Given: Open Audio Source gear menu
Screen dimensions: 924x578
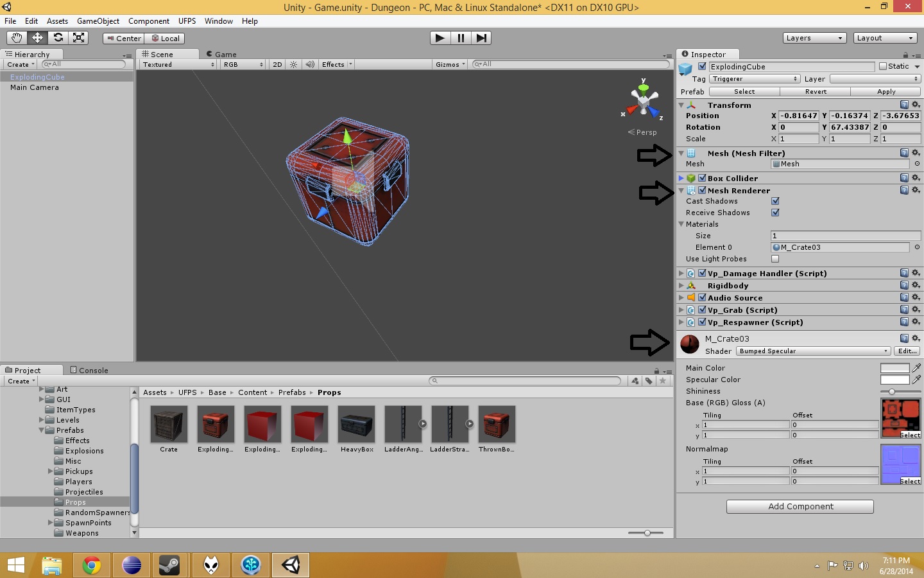Looking at the screenshot, I should pos(916,297).
